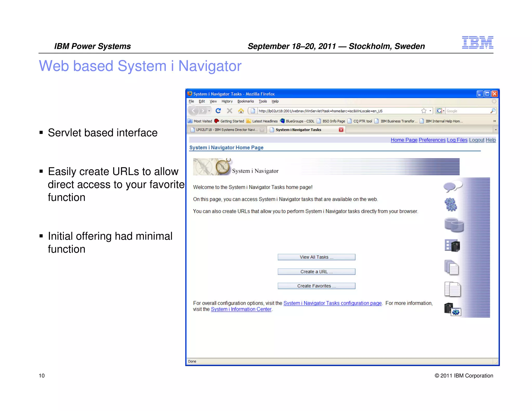This screenshot has width=532, height=411.
Task: Click the Google search engine icon
Action: [x=439, y=111]
